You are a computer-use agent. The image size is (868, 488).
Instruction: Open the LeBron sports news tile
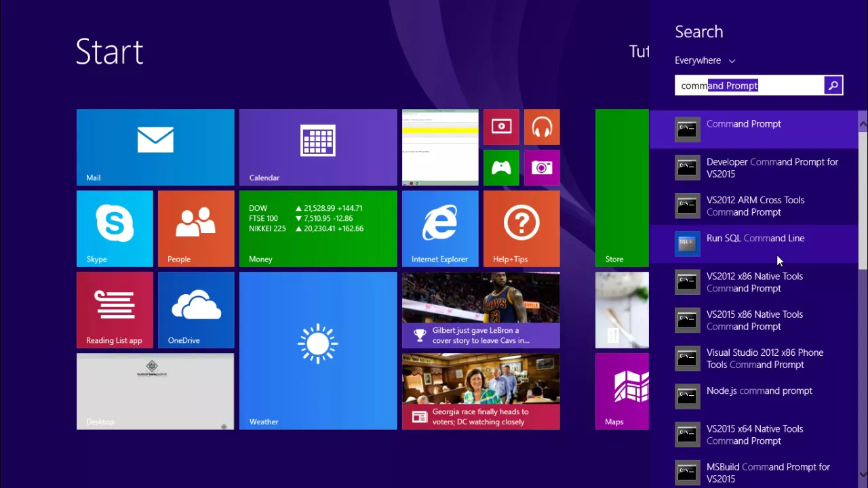point(481,310)
